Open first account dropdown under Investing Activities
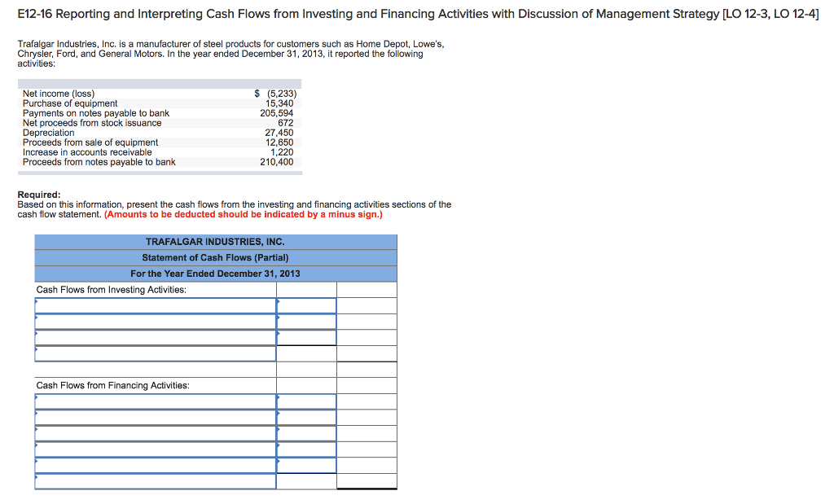The width and height of the screenshot is (834, 504). (x=155, y=305)
